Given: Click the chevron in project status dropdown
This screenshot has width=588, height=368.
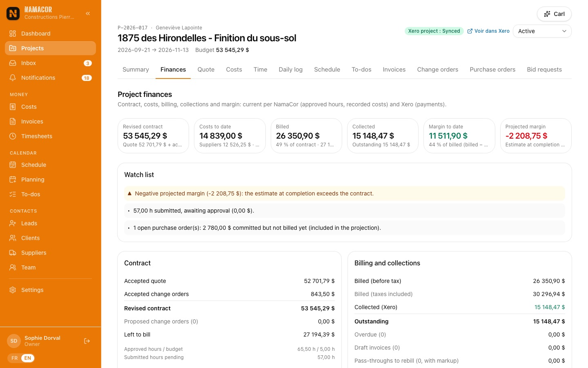Looking at the screenshot, I should click(564, 31).
